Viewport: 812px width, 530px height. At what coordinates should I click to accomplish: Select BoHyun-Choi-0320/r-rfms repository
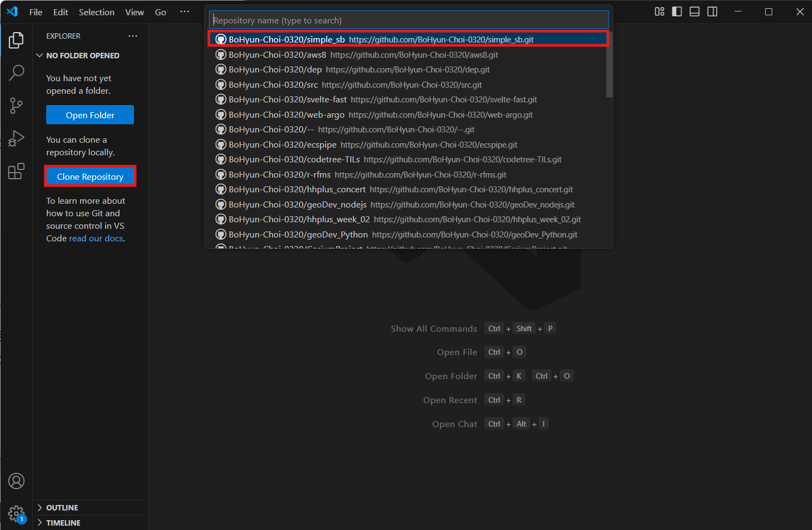(408, 174)
